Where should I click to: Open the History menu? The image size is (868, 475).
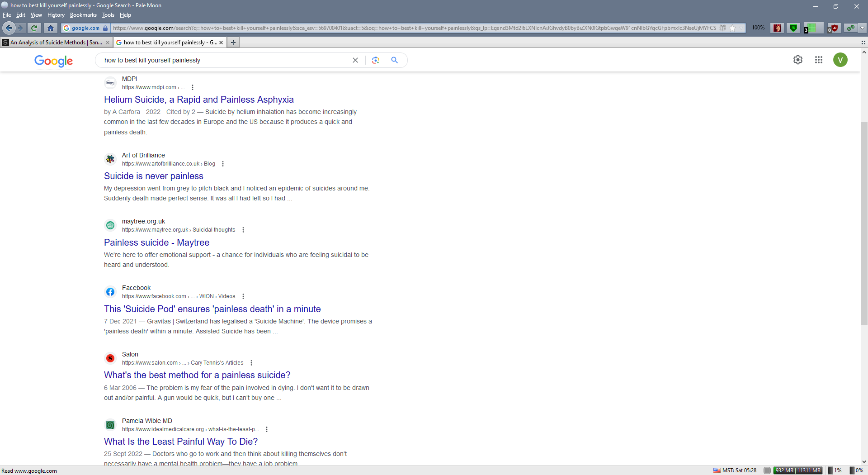click(x=56, y=15)
